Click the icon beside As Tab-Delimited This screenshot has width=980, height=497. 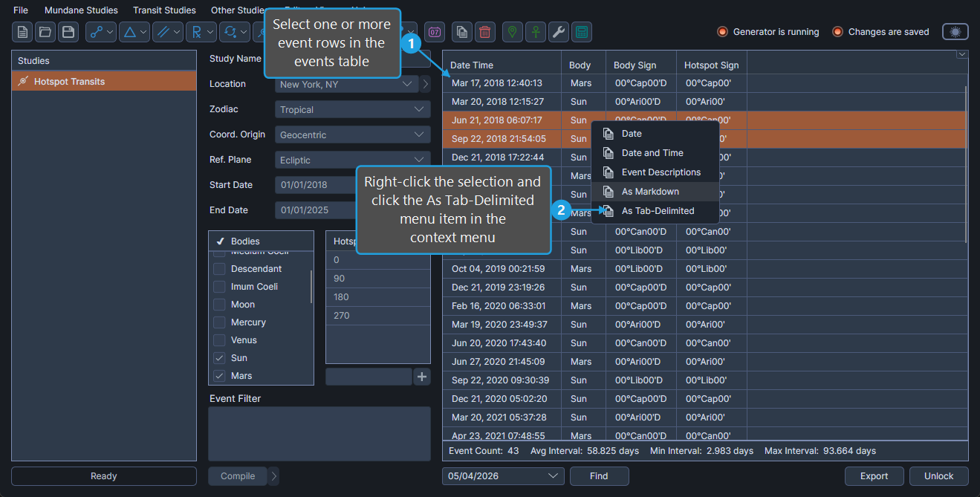click(609, 211)
